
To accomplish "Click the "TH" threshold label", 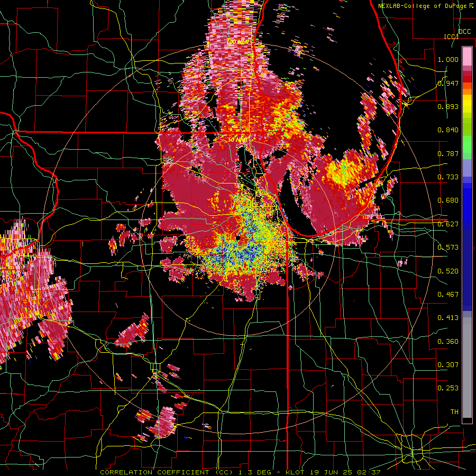I will tap(454, 412).
